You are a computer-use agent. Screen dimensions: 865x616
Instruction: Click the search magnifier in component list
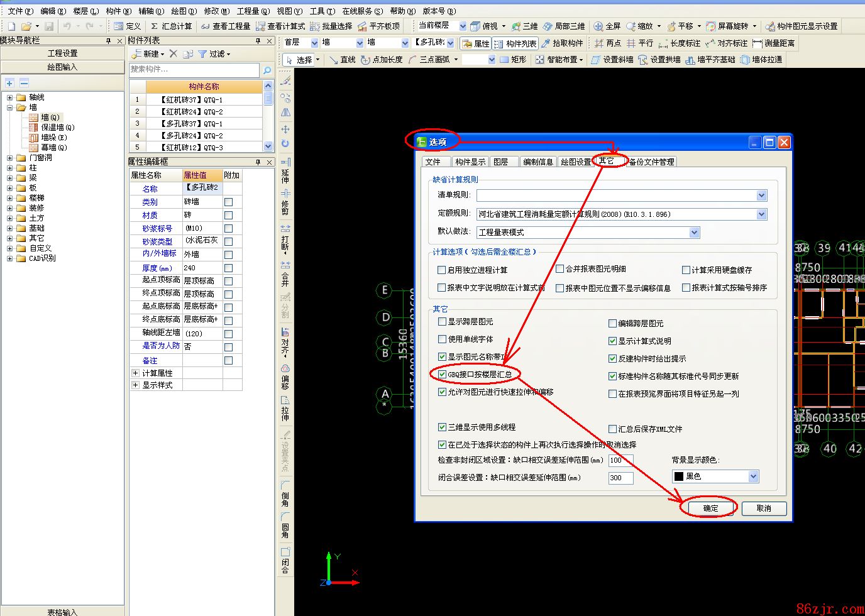pos(267,70)
